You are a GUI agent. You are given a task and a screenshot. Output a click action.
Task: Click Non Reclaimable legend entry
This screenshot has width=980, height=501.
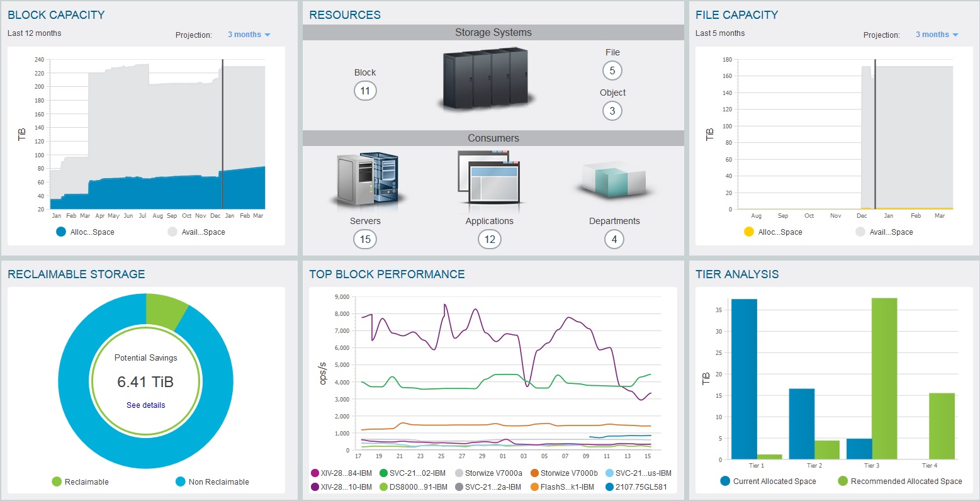tap(212, 481)
